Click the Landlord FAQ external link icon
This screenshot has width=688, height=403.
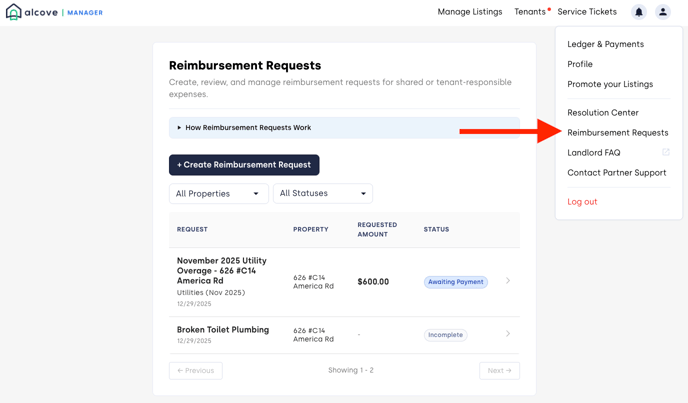point(666,152)
